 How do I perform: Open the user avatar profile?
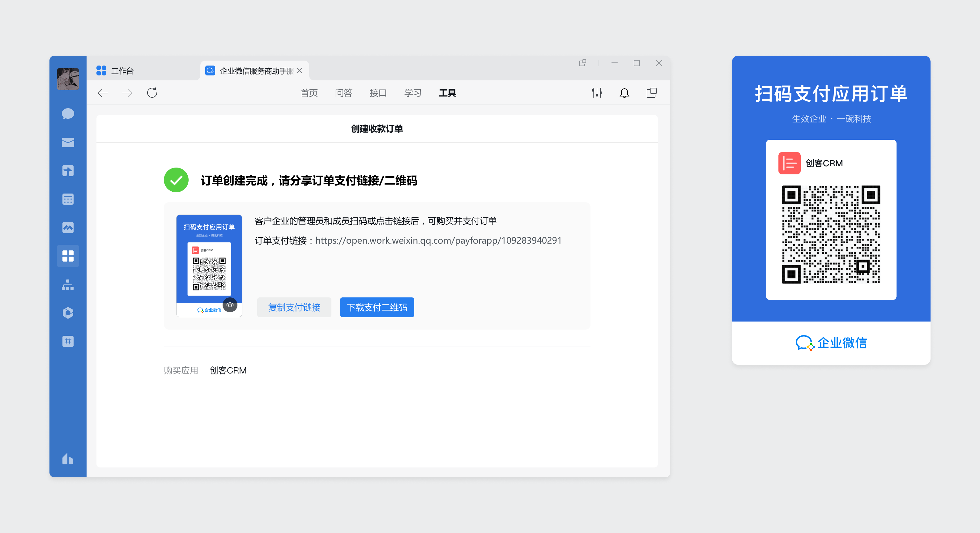[x=68, y=79]
